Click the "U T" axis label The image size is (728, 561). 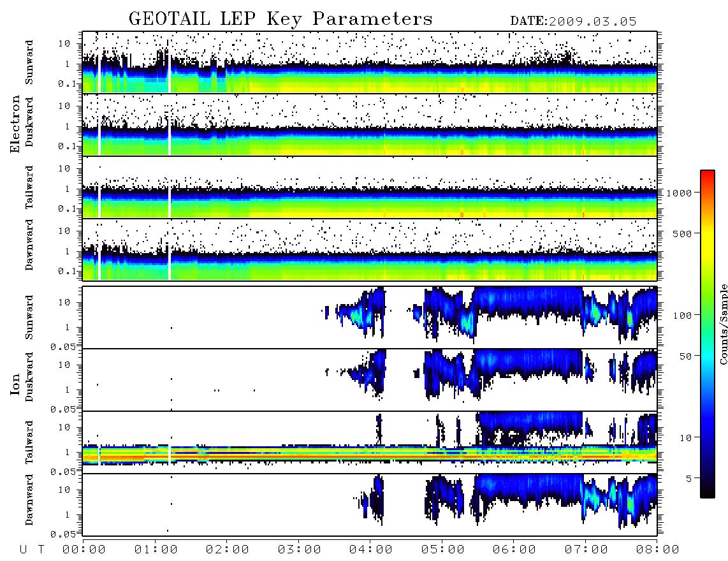(32, 550)
